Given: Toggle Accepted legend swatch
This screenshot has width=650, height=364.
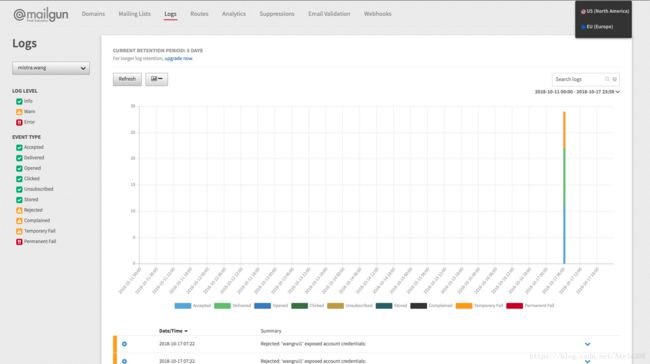Looking at the screenshot, I should pyautogui.click(x=183, y=306).
